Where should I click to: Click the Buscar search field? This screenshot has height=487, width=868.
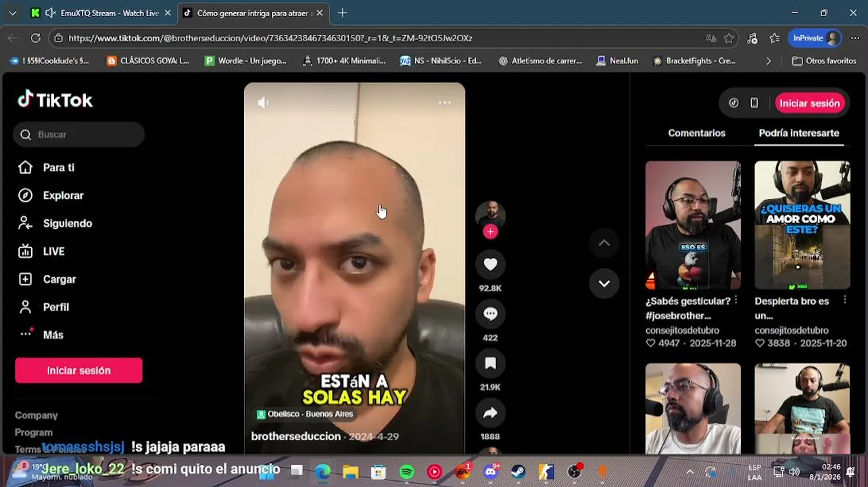click(x=78, y=135)
